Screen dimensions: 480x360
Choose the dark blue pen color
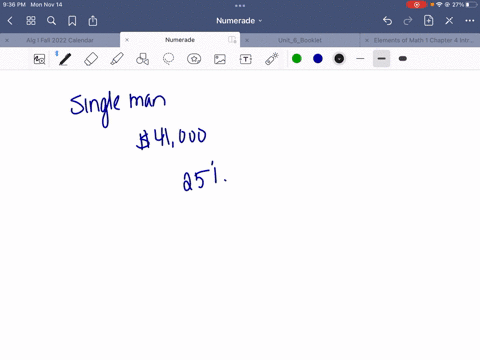pyautogui.click(x=318, y=59)
